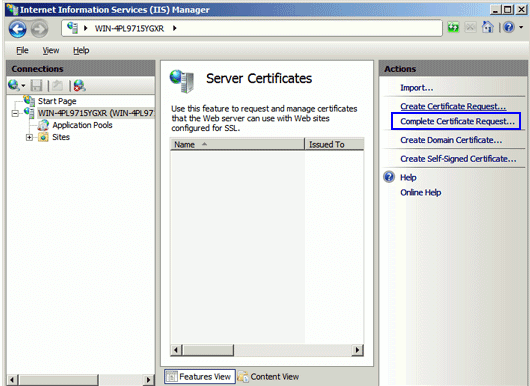Click Import... in Actions pane
Viewport: 530px width, 386px height.
pyautogui.click(x=416, y=88)
